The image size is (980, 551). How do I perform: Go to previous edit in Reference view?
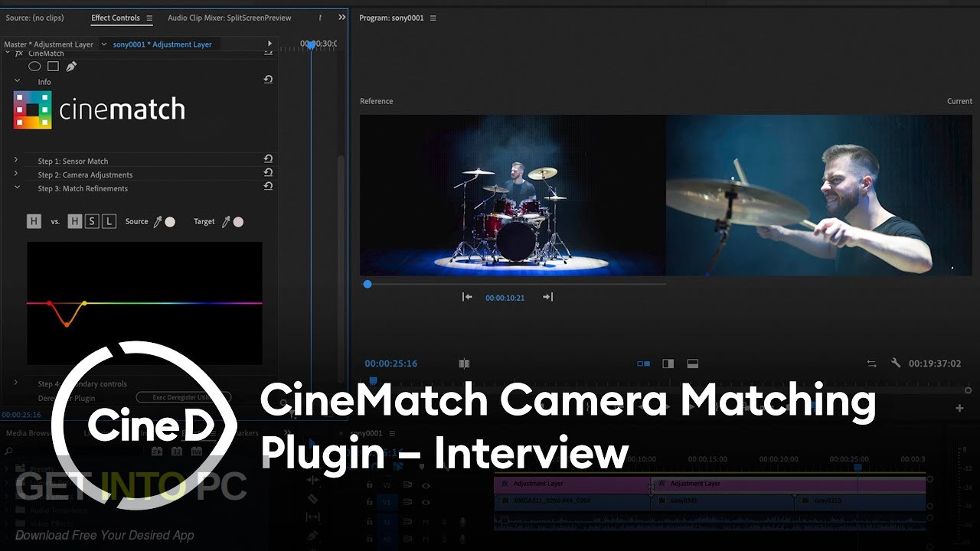tap(467, 297)
